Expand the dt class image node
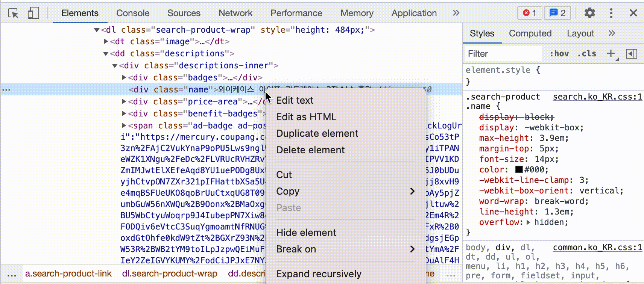The image size is (644, 284). (106, 42)
